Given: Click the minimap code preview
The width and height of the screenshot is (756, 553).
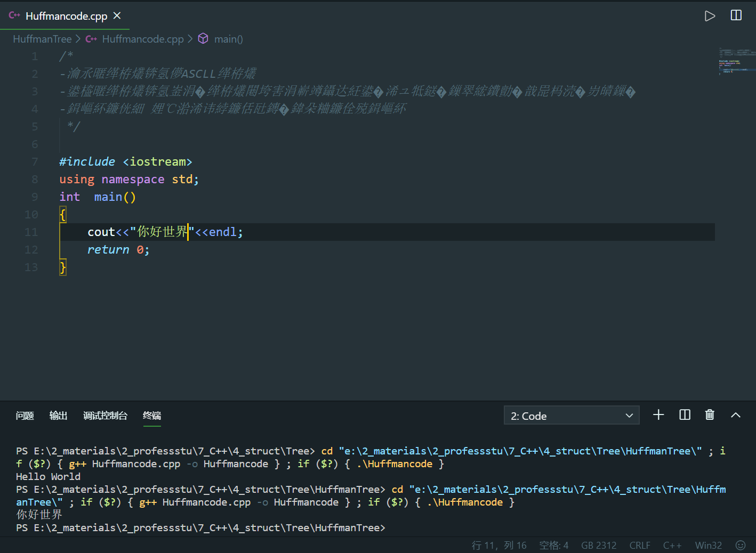Looking at the screenshot, I should [736, 60].
